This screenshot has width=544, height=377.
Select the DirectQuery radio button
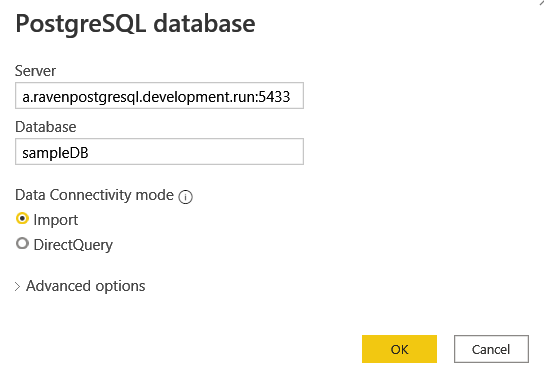[22, 243]
